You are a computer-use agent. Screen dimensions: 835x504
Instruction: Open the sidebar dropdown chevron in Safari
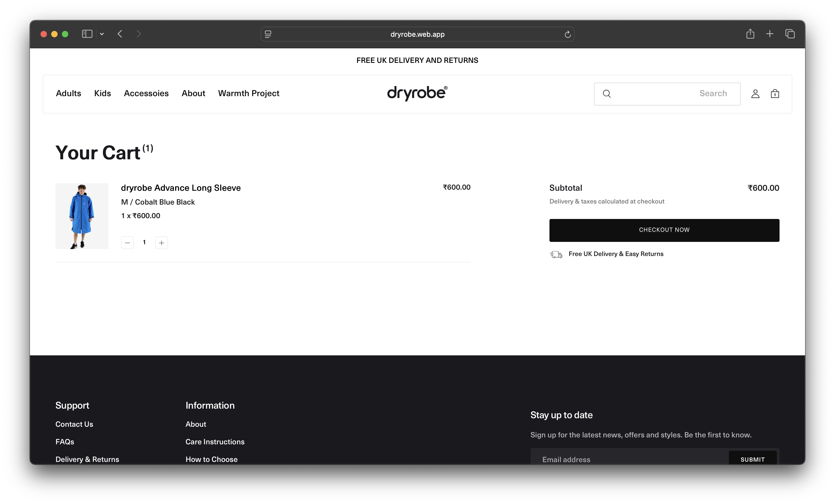(102, 34)
